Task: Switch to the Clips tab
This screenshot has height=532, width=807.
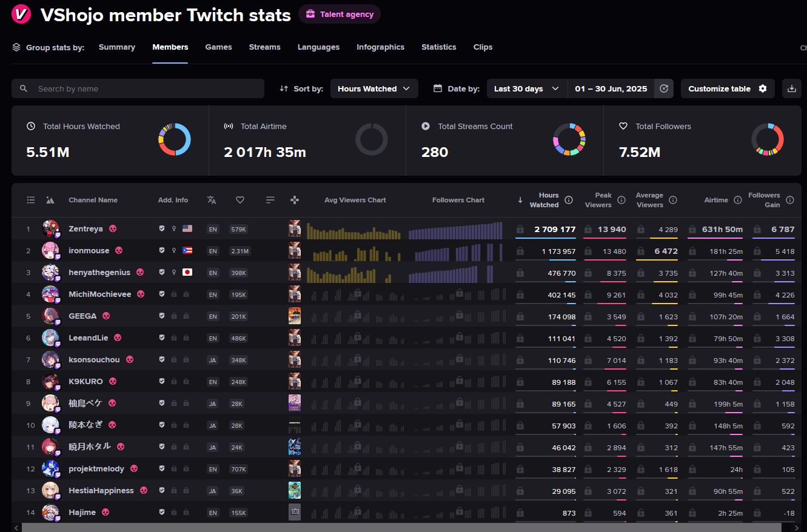Action: (x=483, y=47)
